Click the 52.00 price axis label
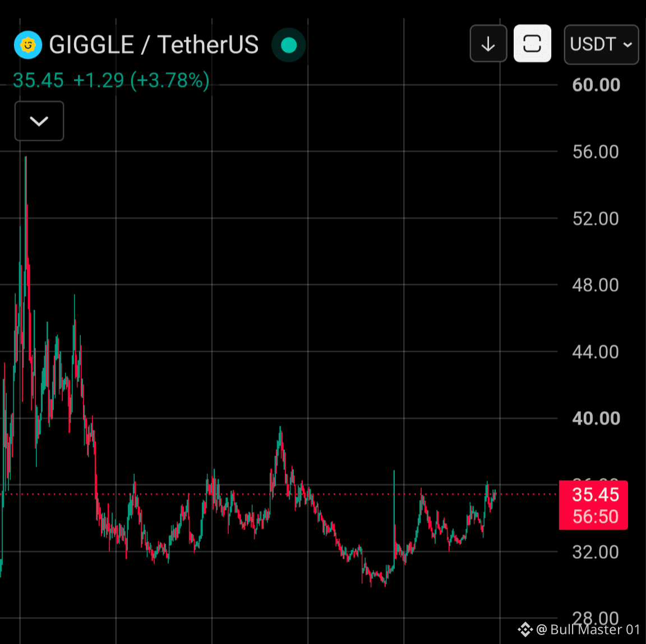 click(x=596, y=218)
